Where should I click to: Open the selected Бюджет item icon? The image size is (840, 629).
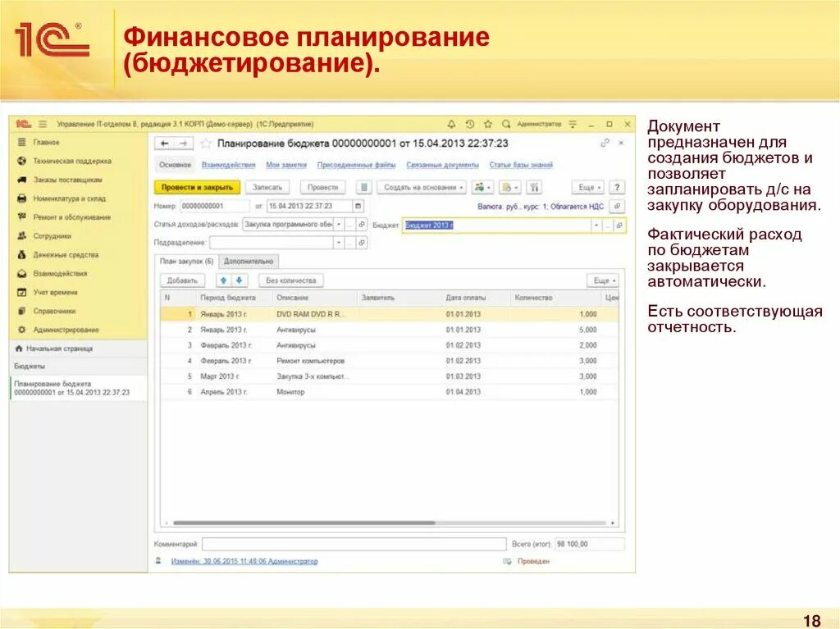tap(619, 226)
